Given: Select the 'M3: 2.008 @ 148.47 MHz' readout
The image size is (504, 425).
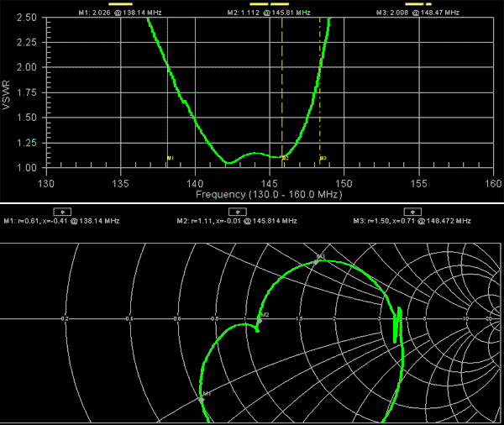Looking at the screenshot, I should pyautogui.click(x=417, y=13).
